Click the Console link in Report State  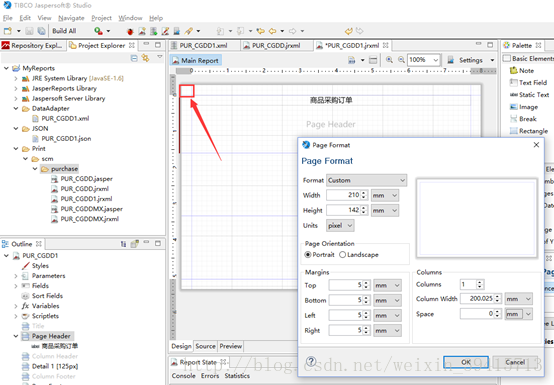(183, 376)
